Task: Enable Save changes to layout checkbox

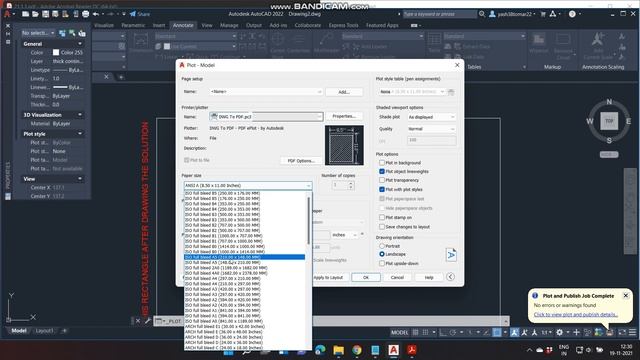Action: pos(382,227)
